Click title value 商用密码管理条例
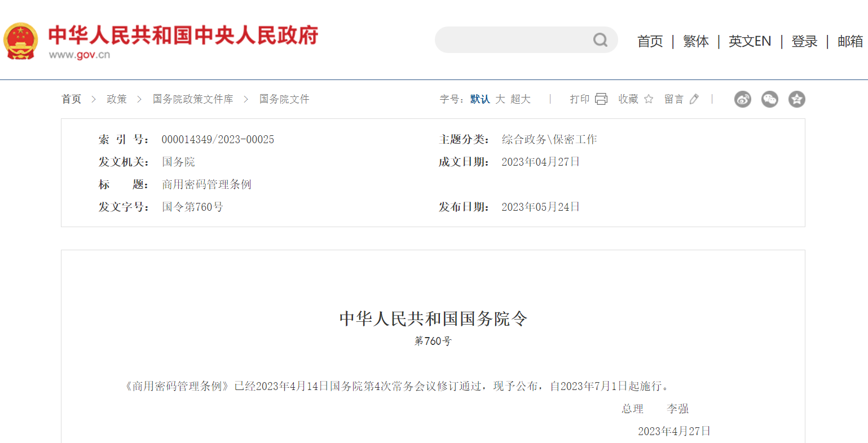 (x=206, y=185)
